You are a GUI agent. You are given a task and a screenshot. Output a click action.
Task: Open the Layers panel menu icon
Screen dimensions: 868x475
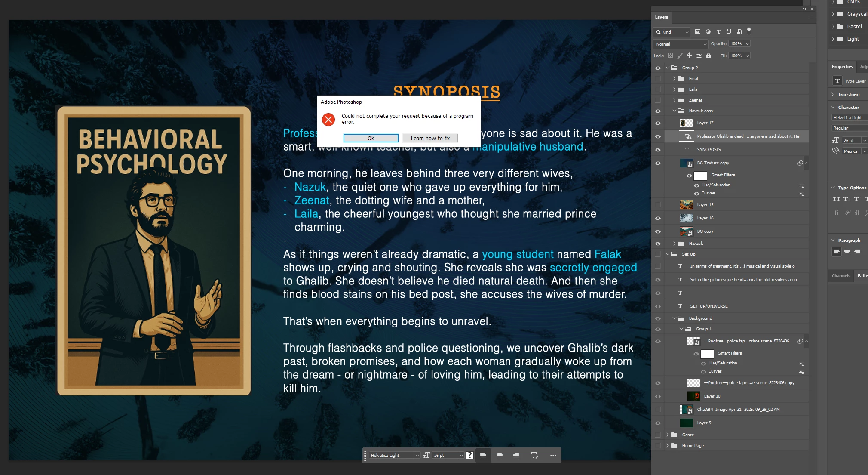(811, 18)
